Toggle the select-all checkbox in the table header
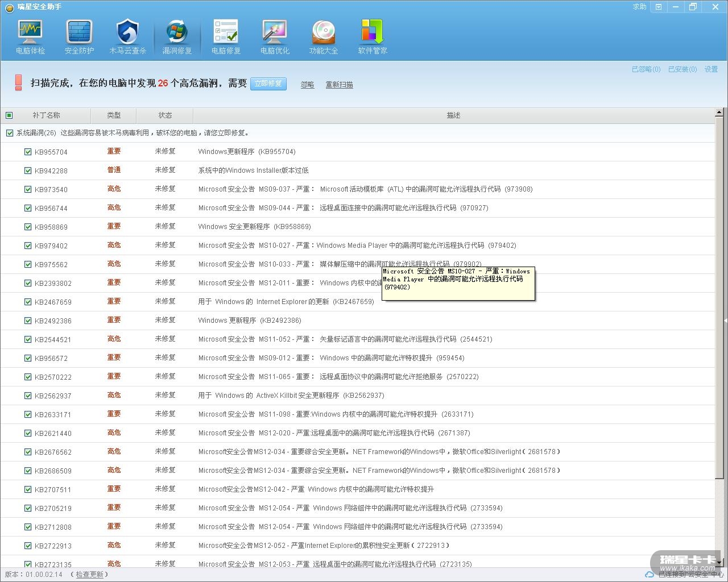 [9, 115]
